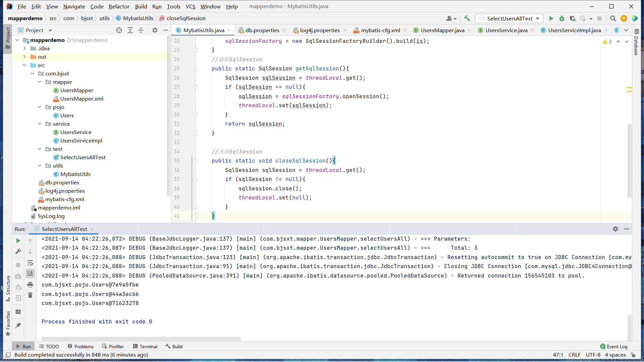Viewport: 644px width, 362px height.
Task: Switch to UsersService.java editor tab
Action: pyautogui.click(x=506, y=30)
